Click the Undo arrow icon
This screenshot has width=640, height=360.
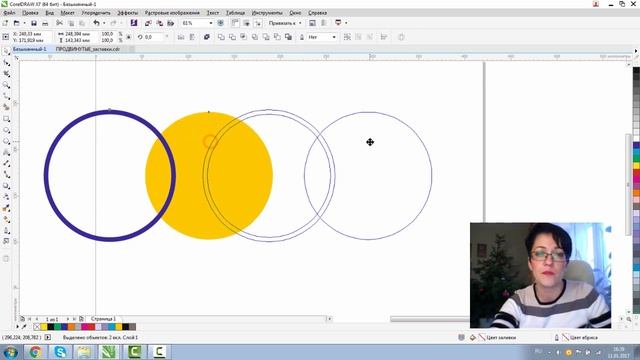click(x=96, y=23)
